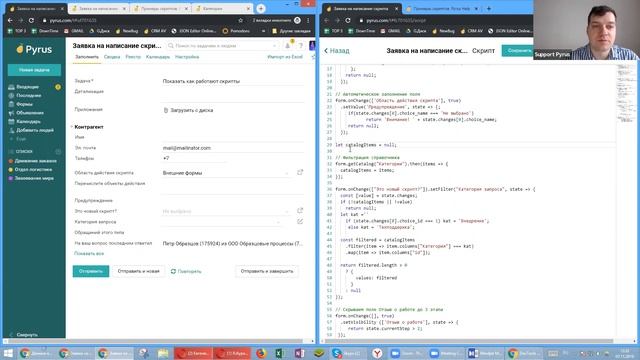Click the Новая задача button

pyautogui.click(x=34, y=70)
